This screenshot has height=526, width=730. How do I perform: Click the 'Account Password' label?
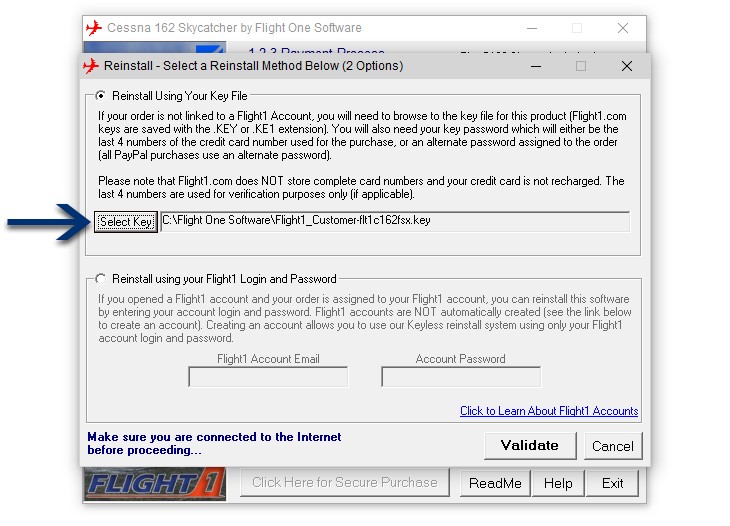click(460, 359)
